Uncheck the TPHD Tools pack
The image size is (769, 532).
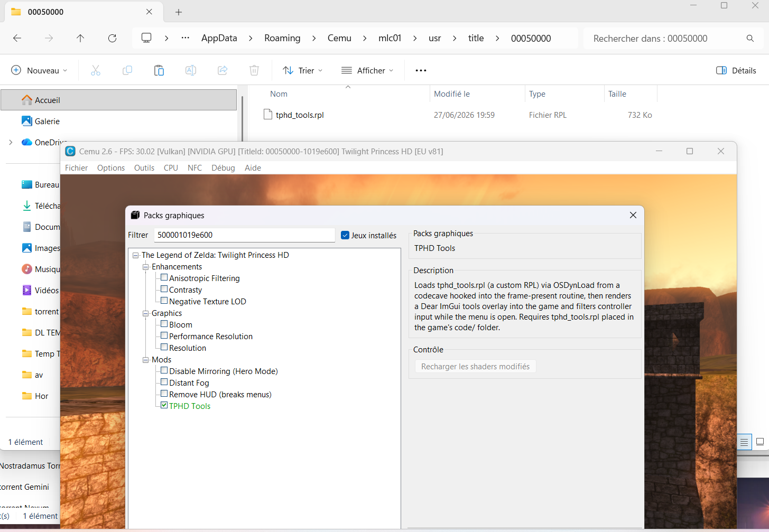click(x=164, y=405)
